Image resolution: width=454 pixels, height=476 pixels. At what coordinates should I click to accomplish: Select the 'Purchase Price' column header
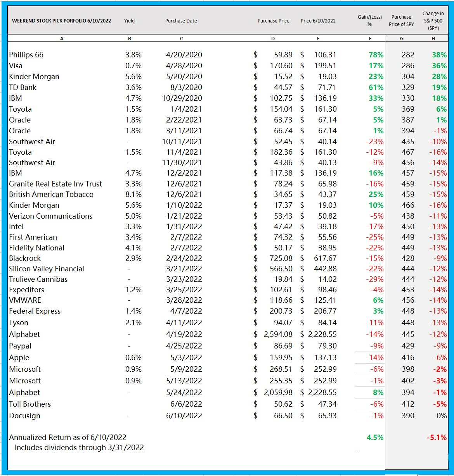pos(274,21)
